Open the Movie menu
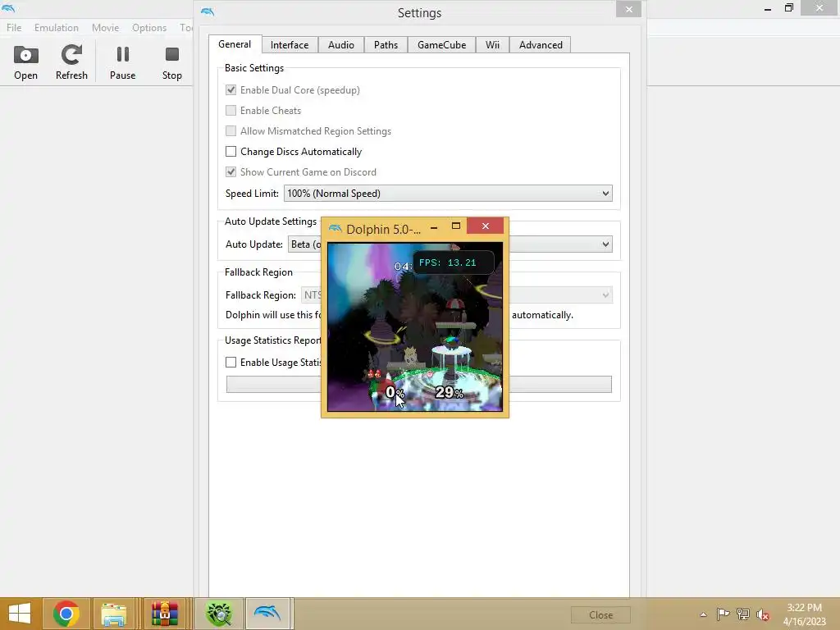 [x=105, y=27]
